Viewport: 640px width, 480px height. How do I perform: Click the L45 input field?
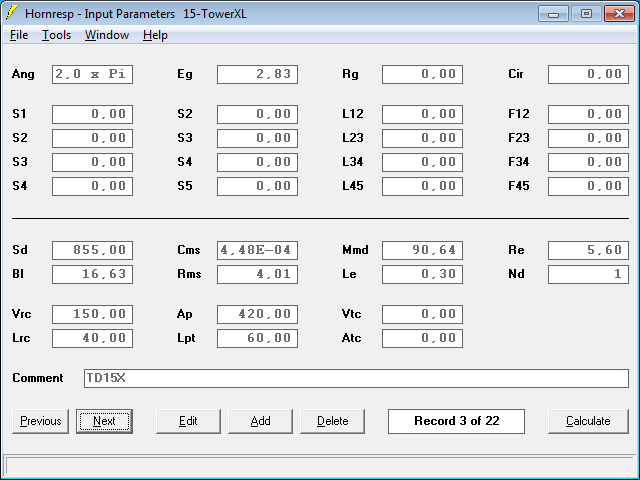[422, 186]
